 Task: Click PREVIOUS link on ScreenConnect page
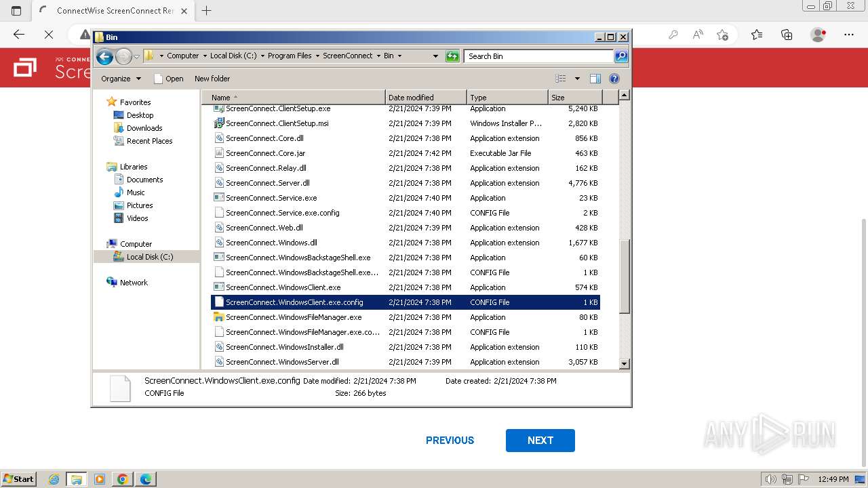(450, 441)
